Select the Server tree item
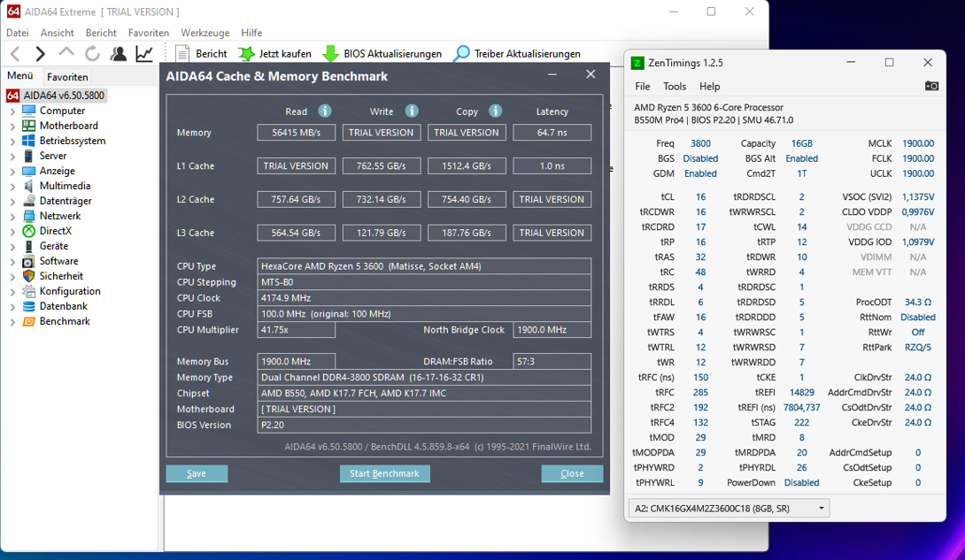The width and height of the screenshot is (965, 560). pos(53,156)
